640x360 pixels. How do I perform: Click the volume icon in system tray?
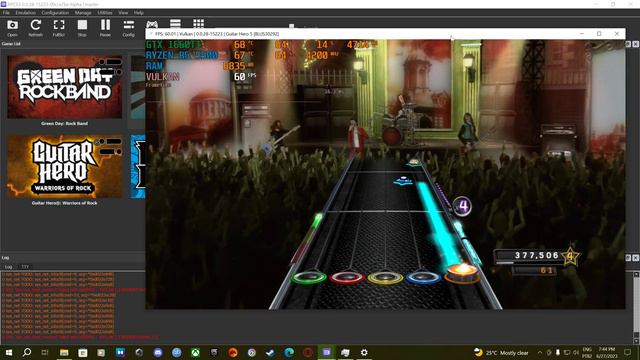576,353
